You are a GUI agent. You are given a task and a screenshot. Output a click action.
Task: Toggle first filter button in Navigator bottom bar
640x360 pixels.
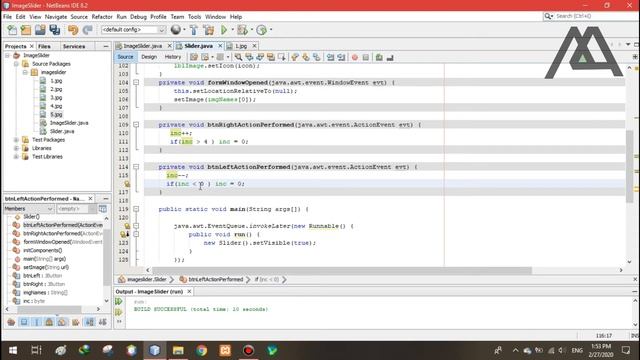[11, 322]
